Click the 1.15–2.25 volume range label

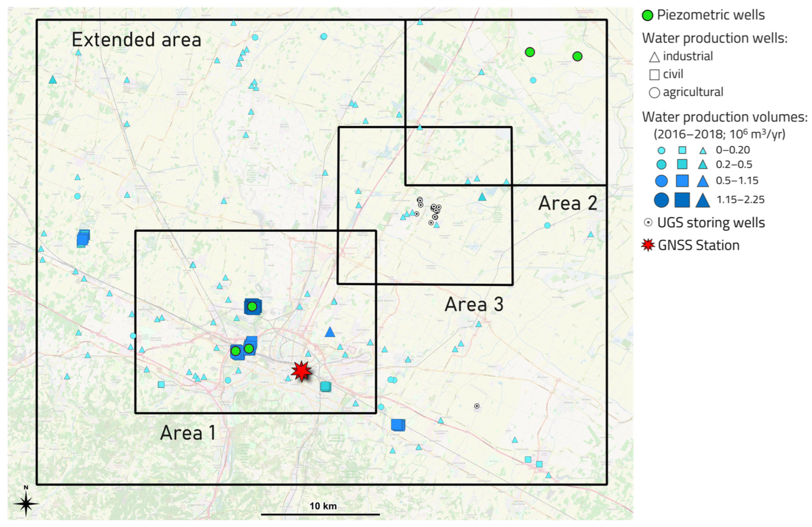coord(740,200)
